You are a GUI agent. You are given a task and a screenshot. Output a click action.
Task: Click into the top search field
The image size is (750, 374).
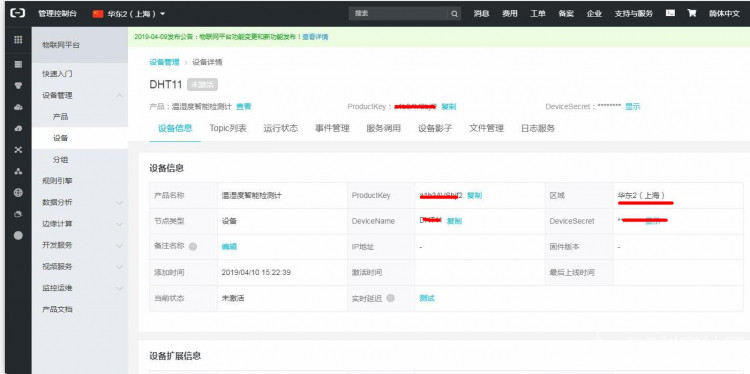[399, 14]
